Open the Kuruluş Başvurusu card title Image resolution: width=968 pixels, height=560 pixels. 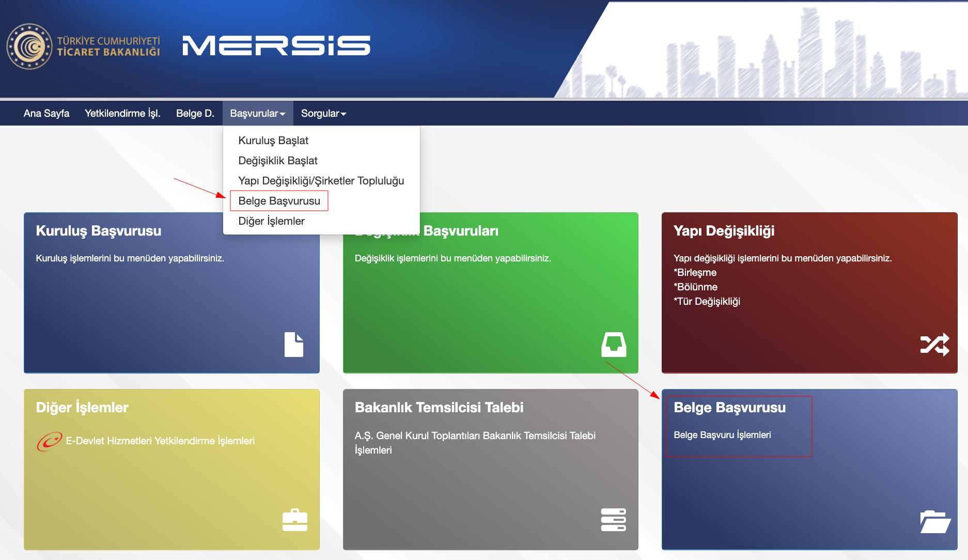[99, 231]
